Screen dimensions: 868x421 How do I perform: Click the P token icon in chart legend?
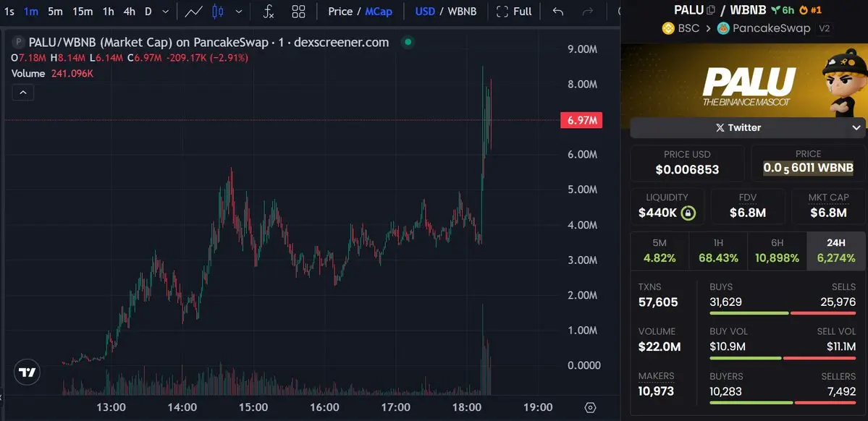pyautogui.click(x=20, y=42)
